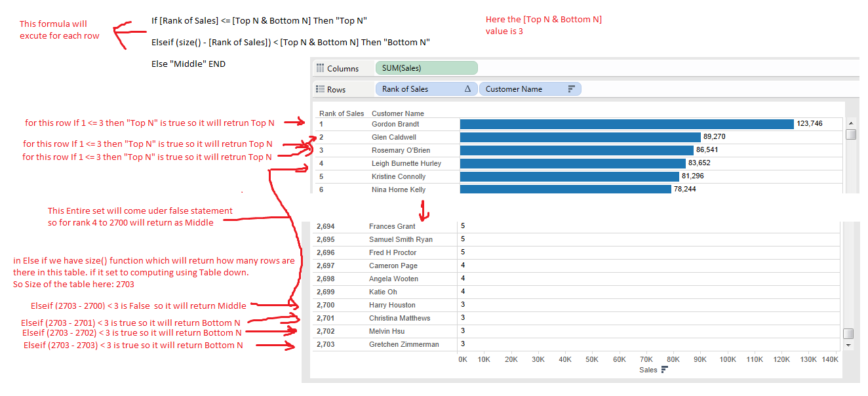The image size is (868, 396).
Task: Click the 81,296 sales label
Action: tap(693, 176)
